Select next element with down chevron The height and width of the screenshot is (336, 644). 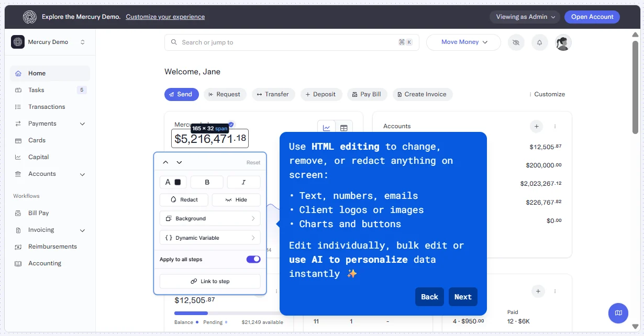[x=179, y=162]
